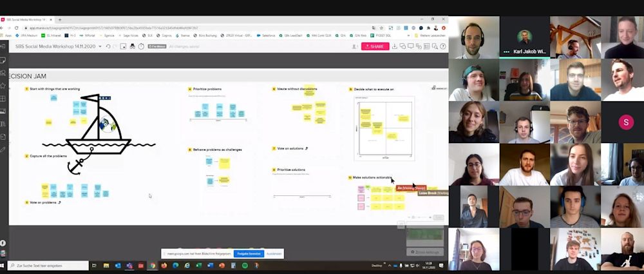Open find in mural search icon
The image size is (644, 274).
[x=435, y=46]
